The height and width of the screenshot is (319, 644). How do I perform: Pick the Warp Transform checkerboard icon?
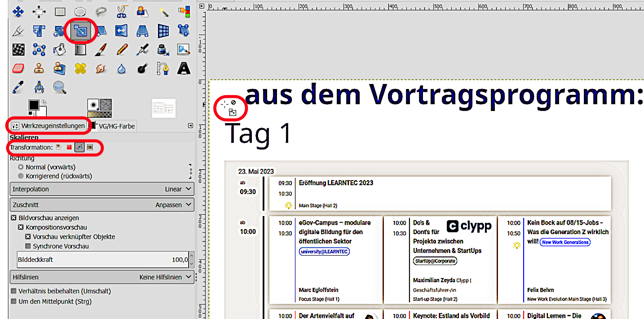[18, 50]
